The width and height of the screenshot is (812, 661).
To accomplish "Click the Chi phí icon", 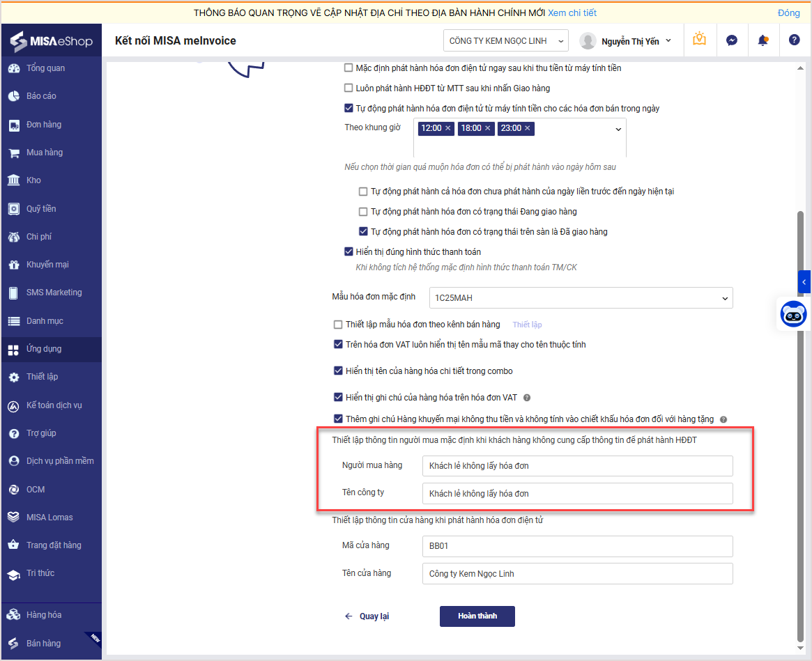I will [x=14, y=237].
